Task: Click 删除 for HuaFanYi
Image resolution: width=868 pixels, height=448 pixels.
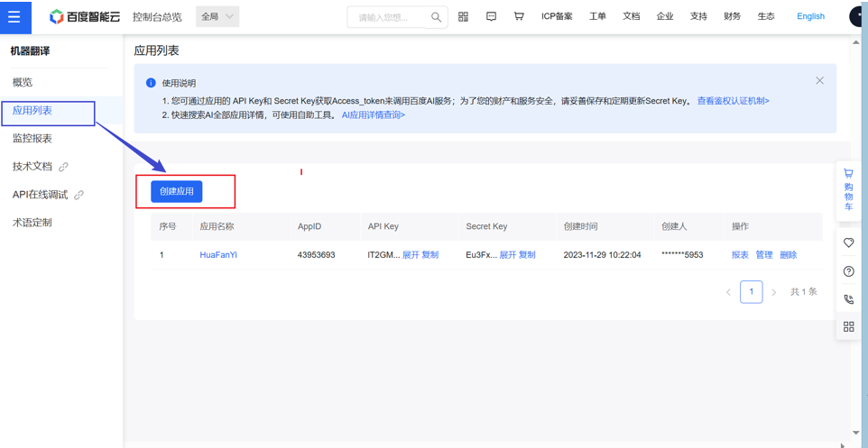Action: [789, 255]
